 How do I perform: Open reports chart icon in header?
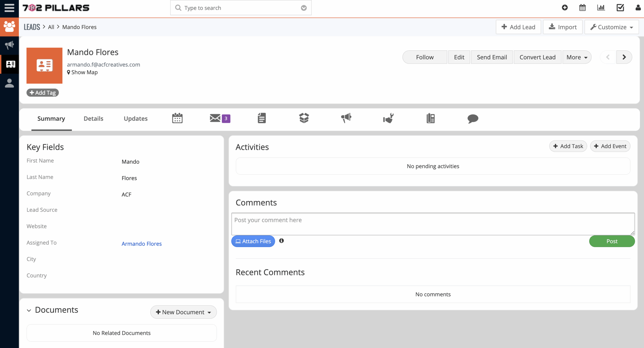click(x=601, y=8)
